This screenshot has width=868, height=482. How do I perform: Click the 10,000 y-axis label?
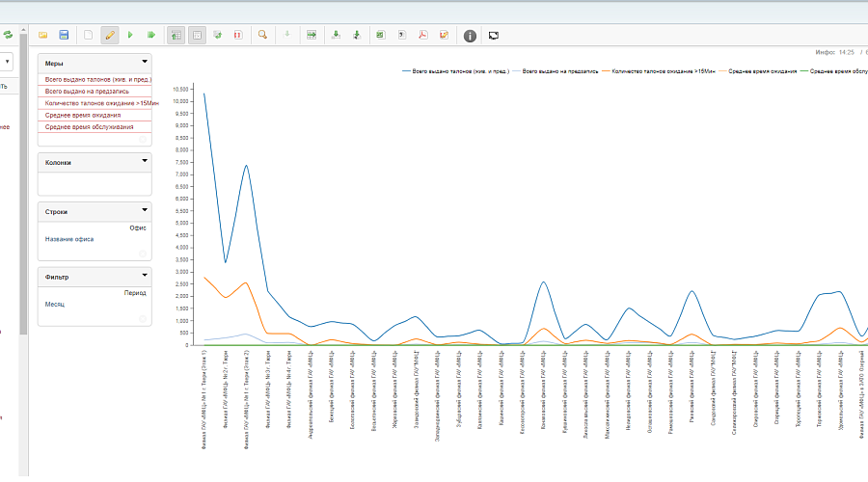pos(181,101)
